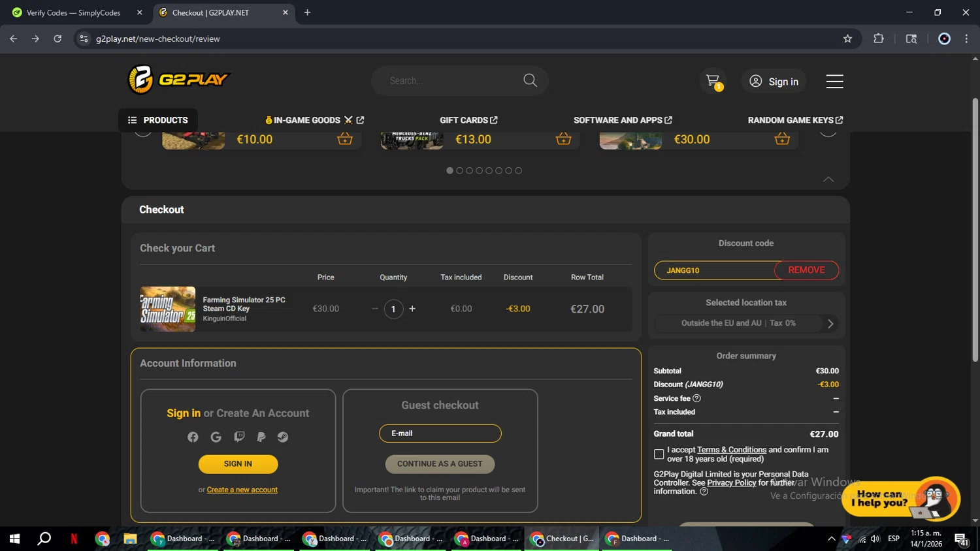Click Sign in button in header
Viewport: 980px width, 551px height.
[x=774, y=81]
